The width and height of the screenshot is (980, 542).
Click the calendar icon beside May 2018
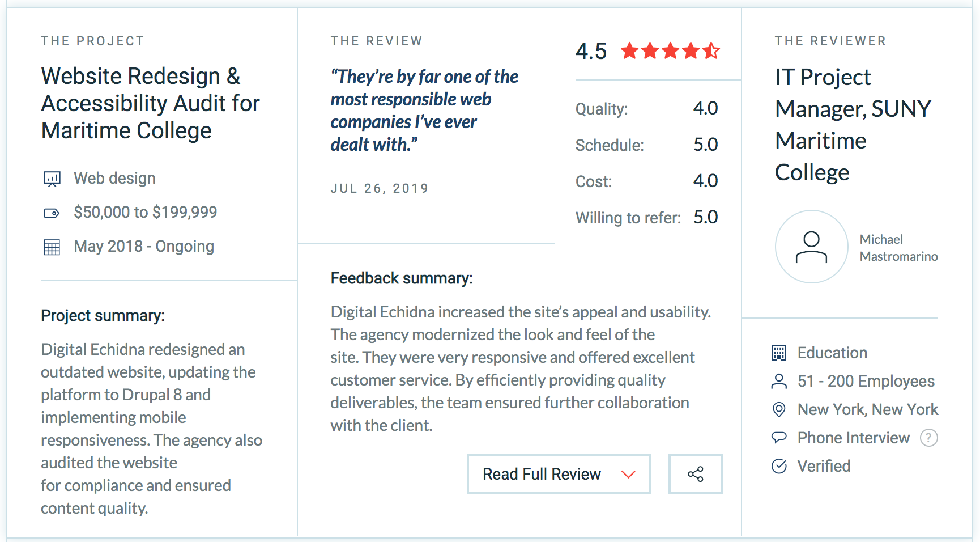tap(52, 247)
